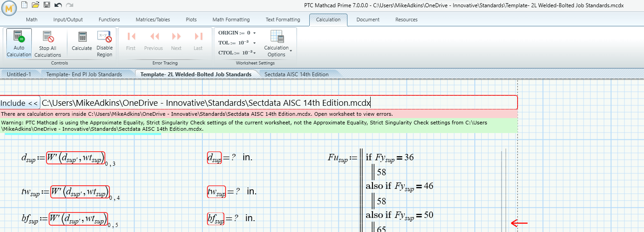Switch to Template- End Pl Job Standards worksheet
The image size is (644, 232).
point(84,74)
